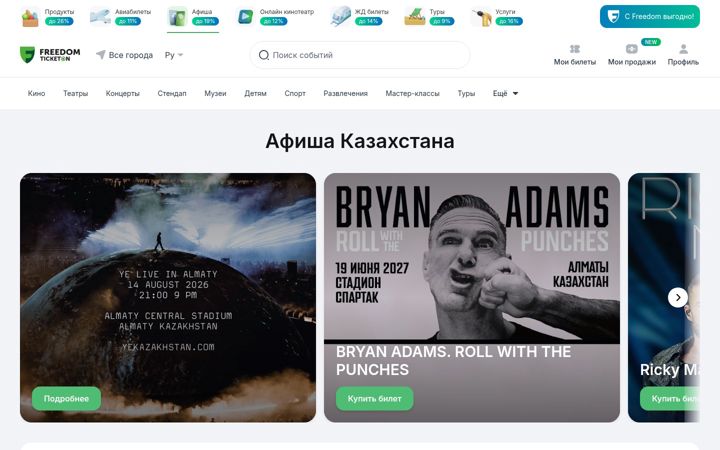Go to the Спорт category
The width and height of the screenshot is (720, 450).
pos(295,93)
